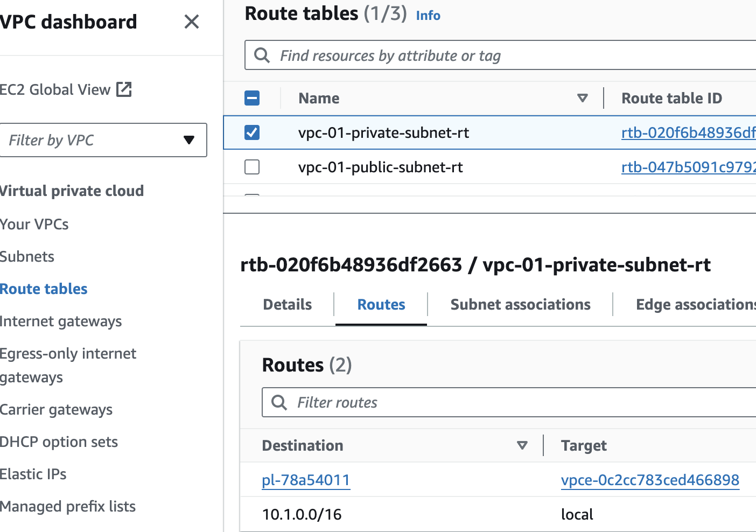Toggle the select-all route tables checkbox

click(x=252, y=98)
